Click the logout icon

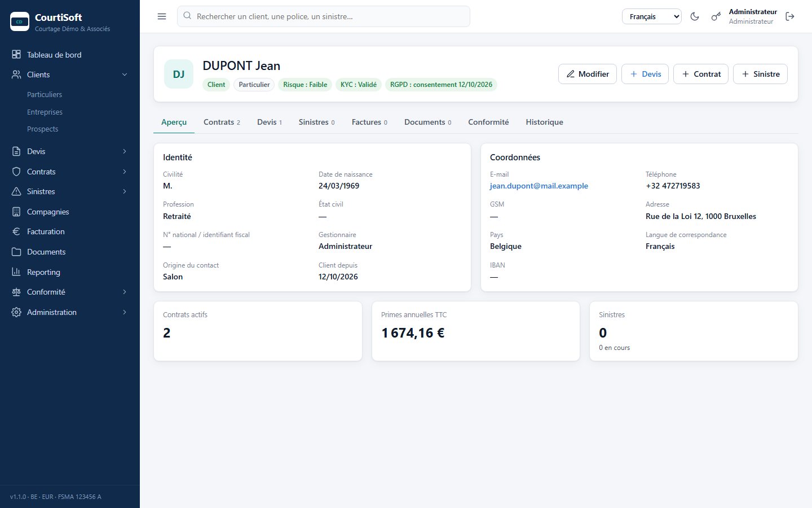[x=790, y=16]
